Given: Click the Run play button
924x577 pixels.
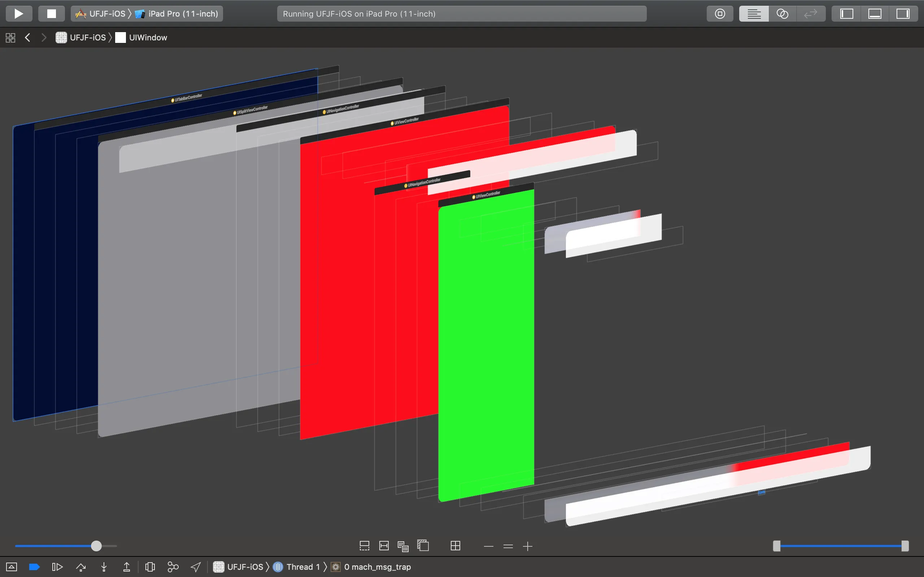Looking at the screenshot, I should pos(19,14).
